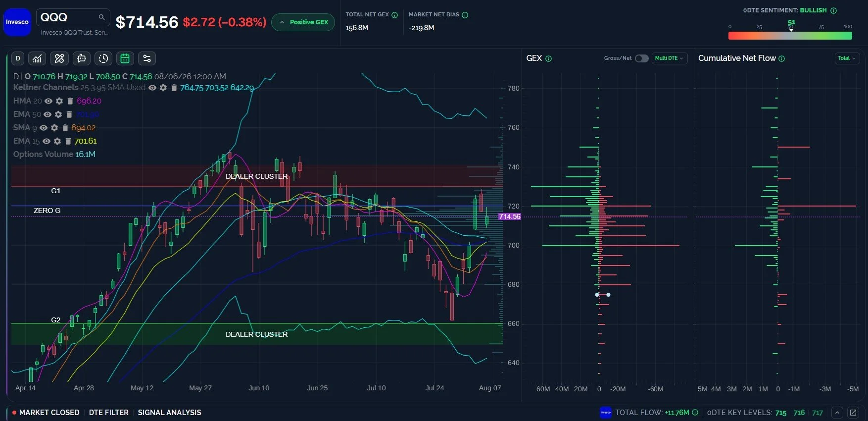This screenshot has height=421, width=868.
Task: Click the 0DTE sentiment gradient bar
Action: point(790,36)
